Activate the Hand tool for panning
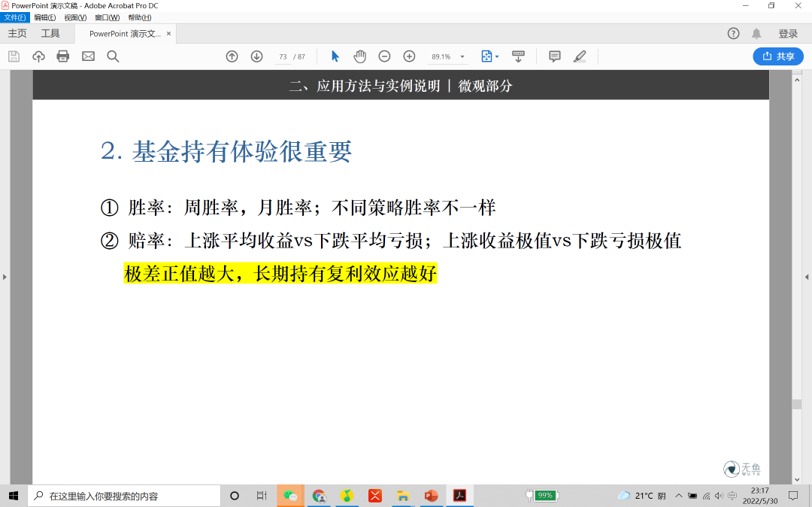Screen dimensions: 812x507 (359, 56)
